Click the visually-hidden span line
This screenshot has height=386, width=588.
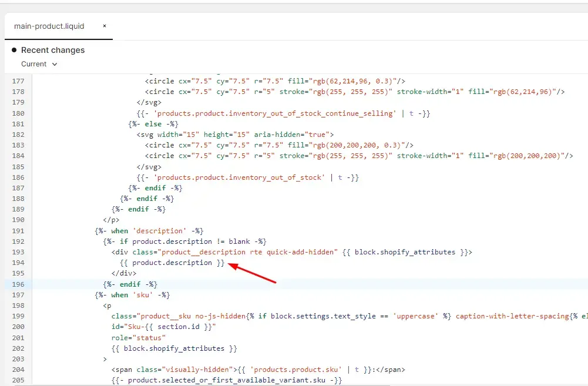coord(258,370)
